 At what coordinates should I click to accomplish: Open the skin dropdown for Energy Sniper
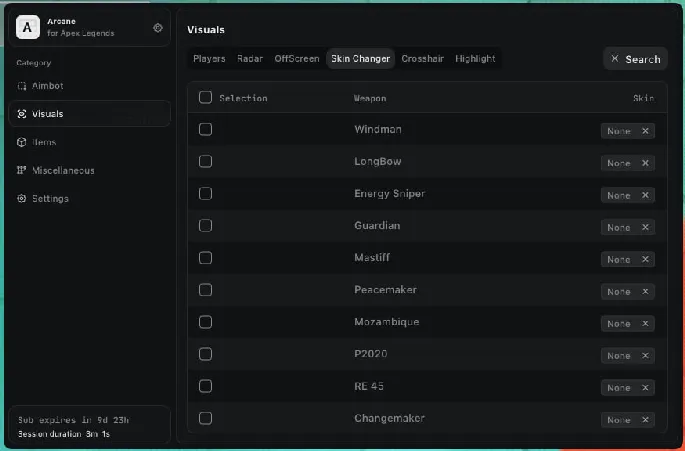(x=619, y=195)
